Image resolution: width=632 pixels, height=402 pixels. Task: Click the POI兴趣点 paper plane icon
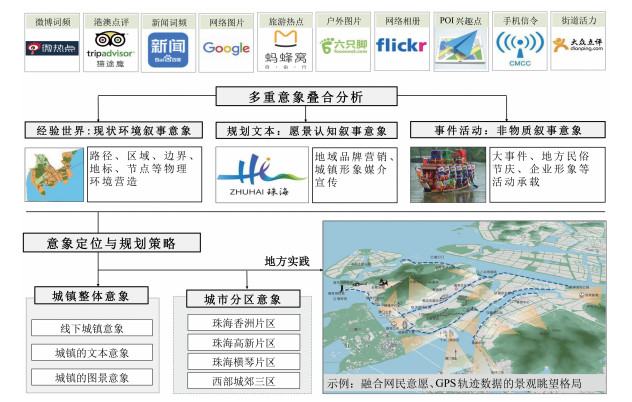(x=459, y=48)
